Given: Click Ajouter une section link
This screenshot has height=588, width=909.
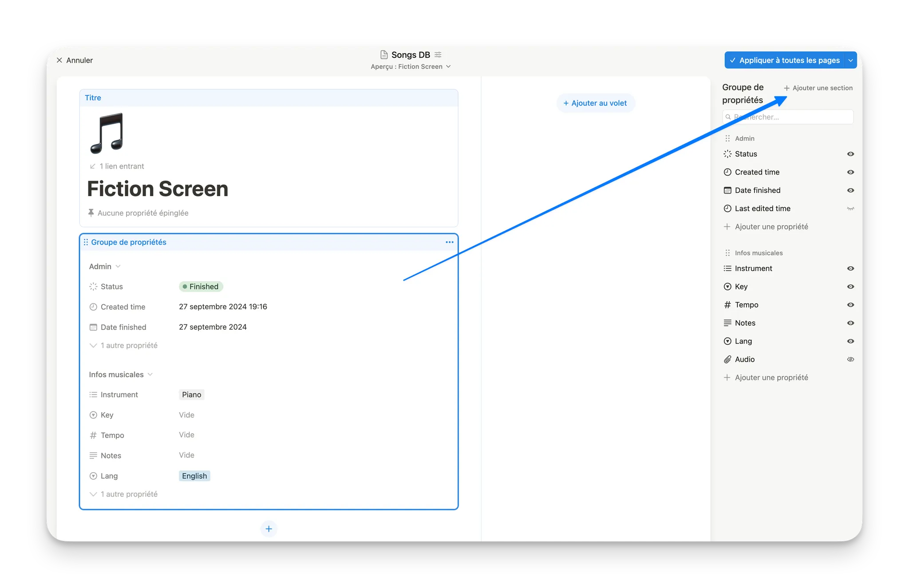Looking at the screenshot, I should 818,88.
